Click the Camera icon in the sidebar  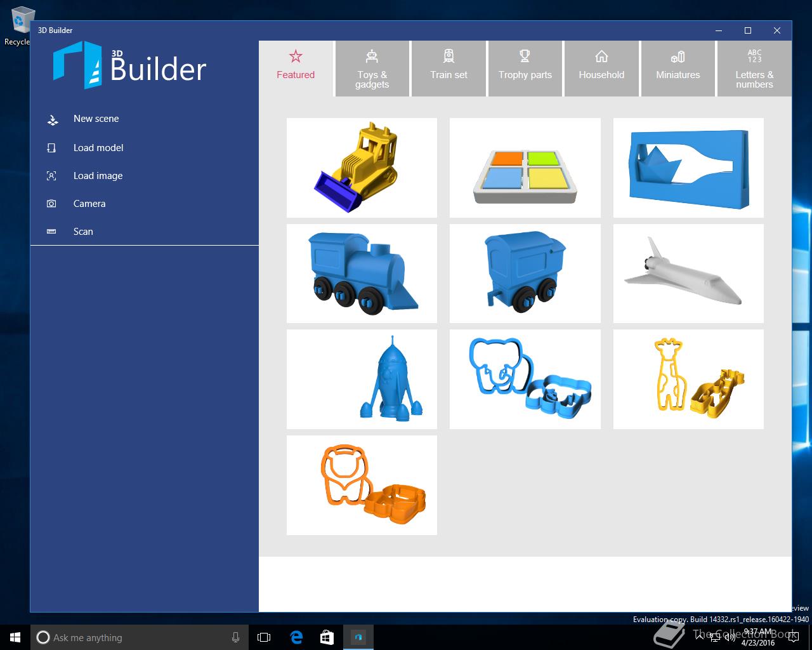tap(51, 204)
